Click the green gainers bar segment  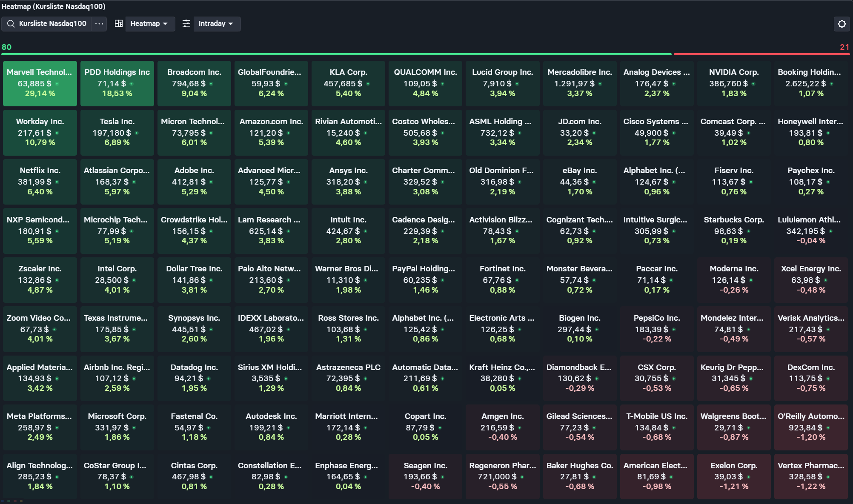pyautogui.click(x=337, y=54)
